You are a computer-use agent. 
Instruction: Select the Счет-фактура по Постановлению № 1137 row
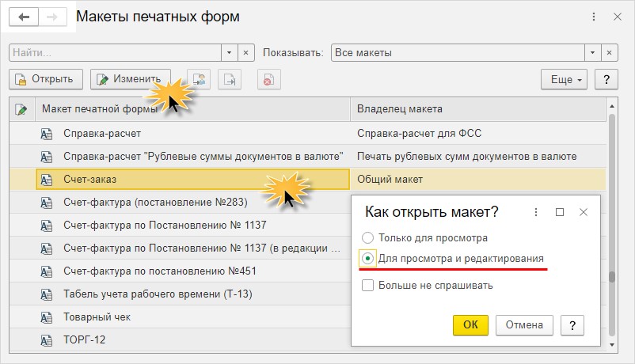pyautogui.click(x=181, y=225)
